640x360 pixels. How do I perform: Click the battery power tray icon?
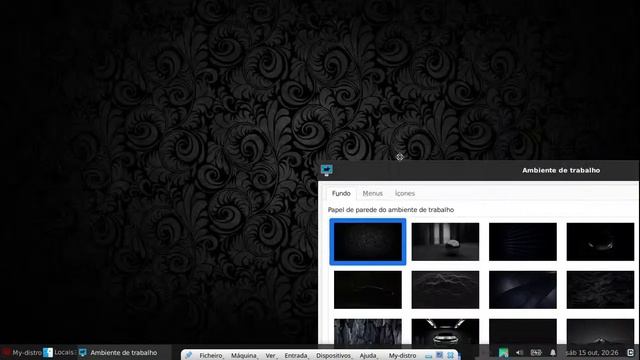[536, 353]
